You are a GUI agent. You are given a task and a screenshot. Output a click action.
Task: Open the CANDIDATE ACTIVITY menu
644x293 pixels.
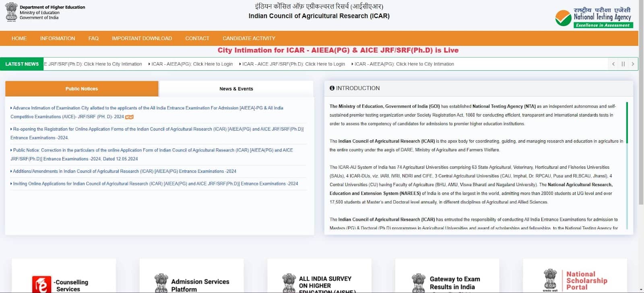pos(249,38)
